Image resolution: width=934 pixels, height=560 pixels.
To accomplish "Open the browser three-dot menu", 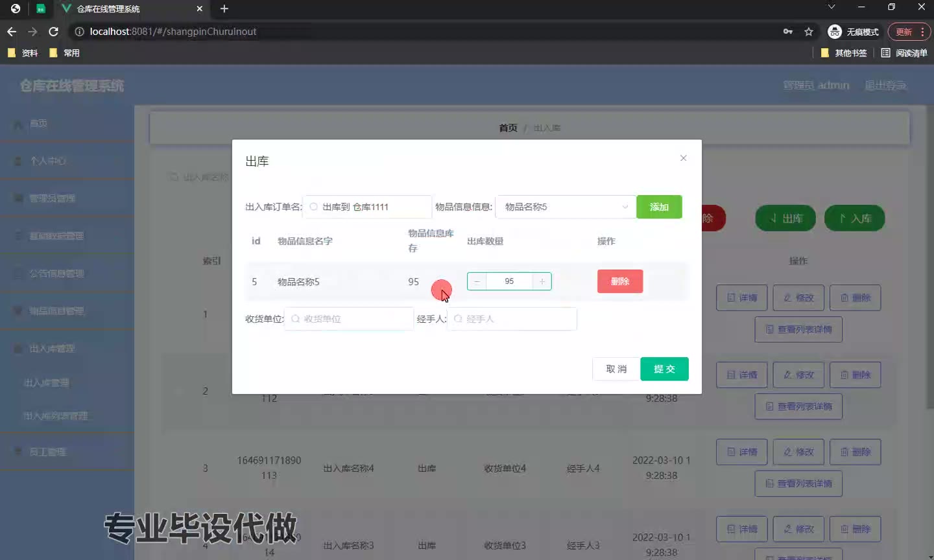I will tap(922, 32).
